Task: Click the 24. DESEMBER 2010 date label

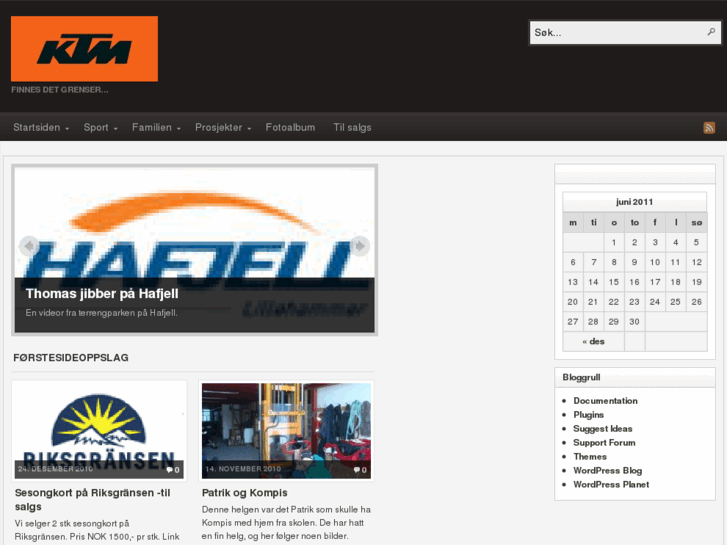Action: pos(56,469)
